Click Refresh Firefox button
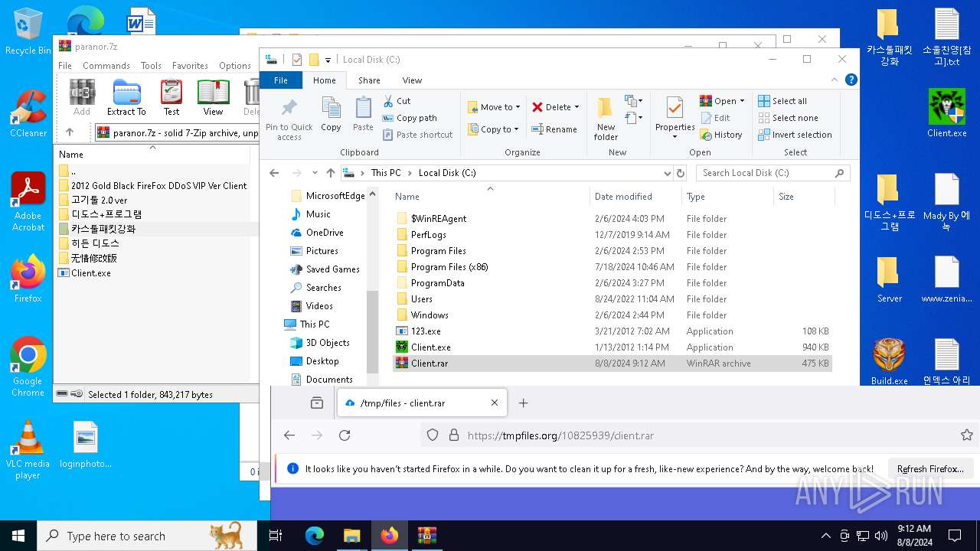 tap(930, 469)
